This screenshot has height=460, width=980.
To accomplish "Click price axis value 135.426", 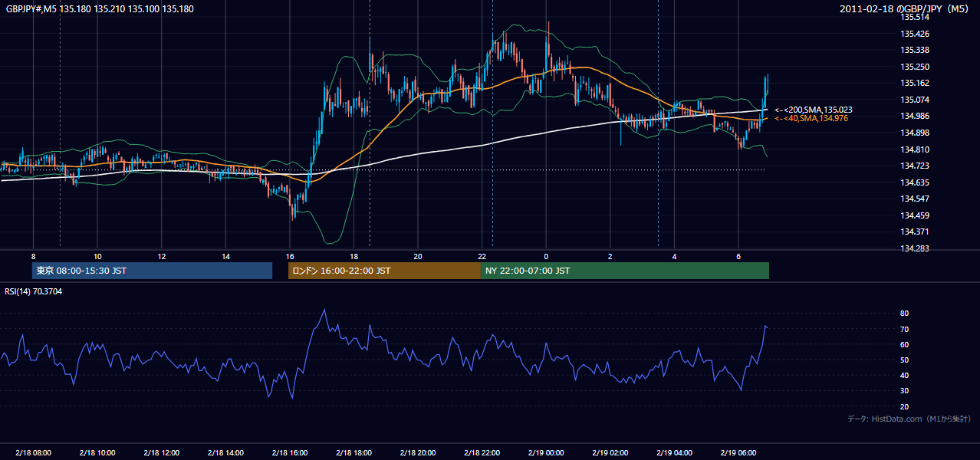I will 914,34.
